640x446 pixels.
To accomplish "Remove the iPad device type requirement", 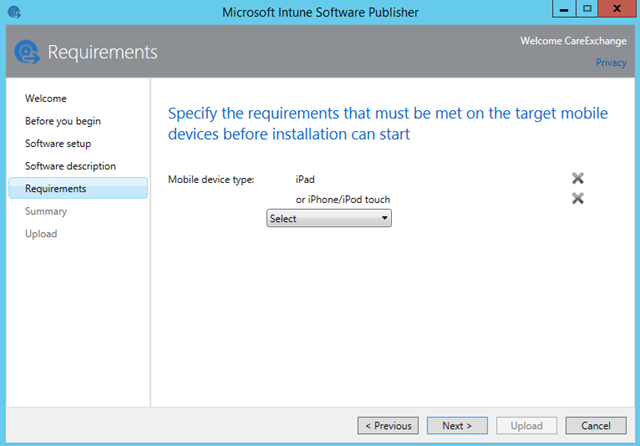I will point(578,178).
